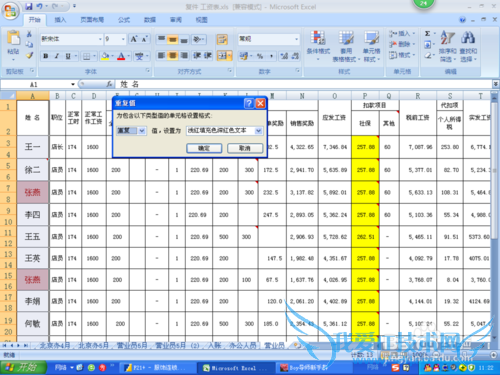Viewport: 500px width, 375px height.
Task: Toggle underline formatting
Action: [x=68, y=56]
